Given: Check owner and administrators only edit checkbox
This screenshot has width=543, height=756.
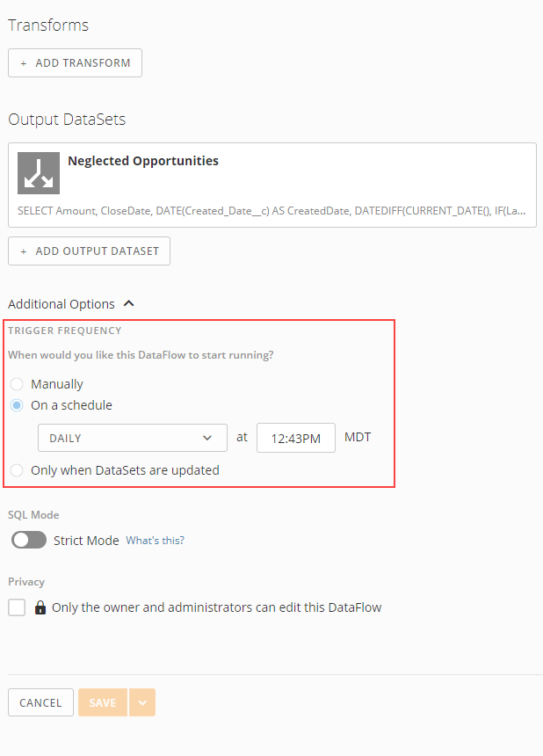Looking at the screenshot, I should pos(17,607).
